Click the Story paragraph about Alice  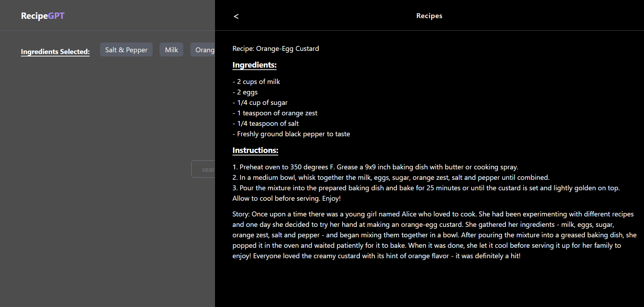click(x=435, y=235)
